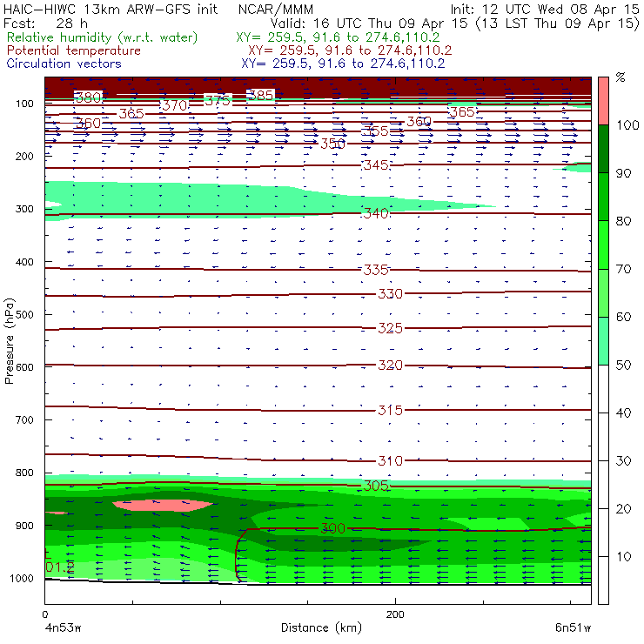Screen dimensions: 644x644
Task: Click the 'NCAR/MMM' header text
Action: 276,9
